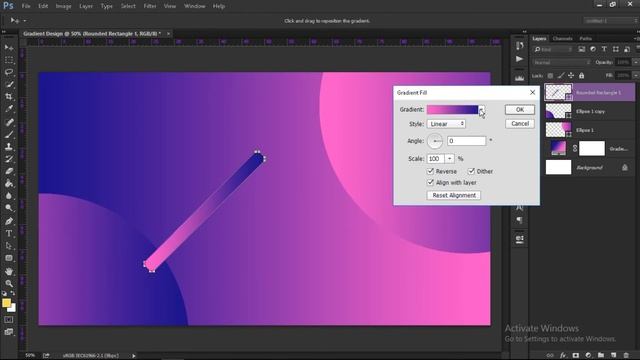Change the screen mode
The height and width of the screenshot is (360, 640).
9,332
